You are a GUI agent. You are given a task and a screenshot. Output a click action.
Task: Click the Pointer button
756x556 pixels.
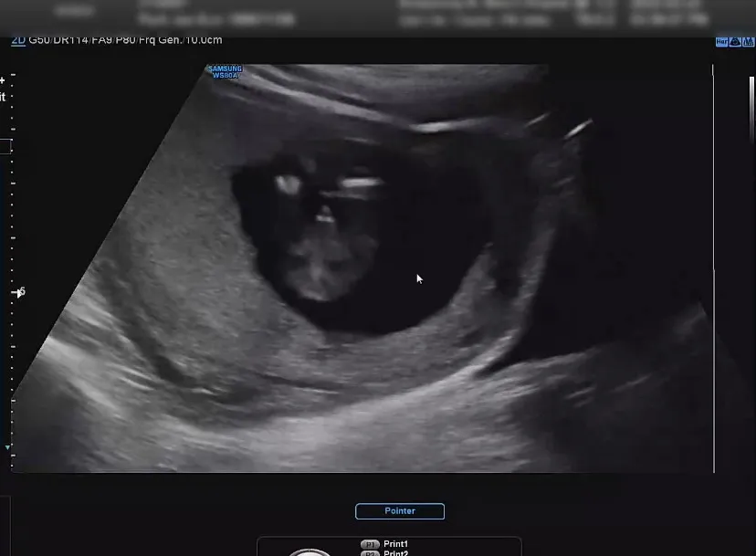pos(400,511)
